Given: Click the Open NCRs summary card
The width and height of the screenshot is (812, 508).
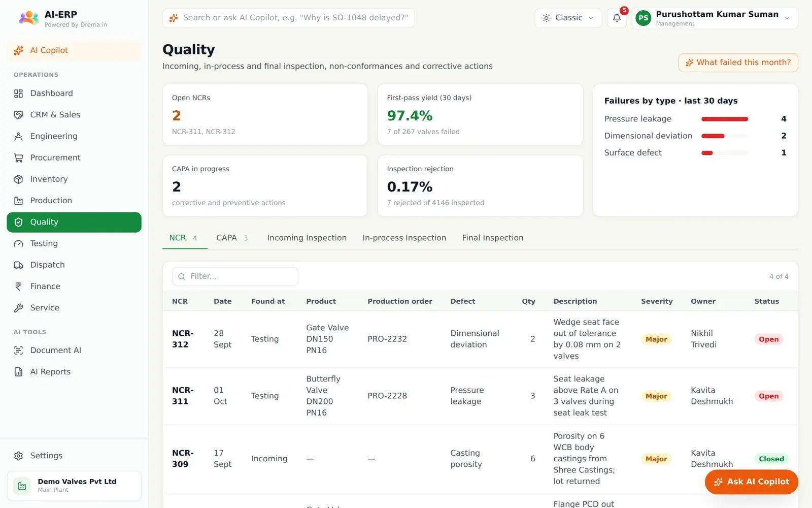Looking at the screenshot, I should click(x=265, y=115).
